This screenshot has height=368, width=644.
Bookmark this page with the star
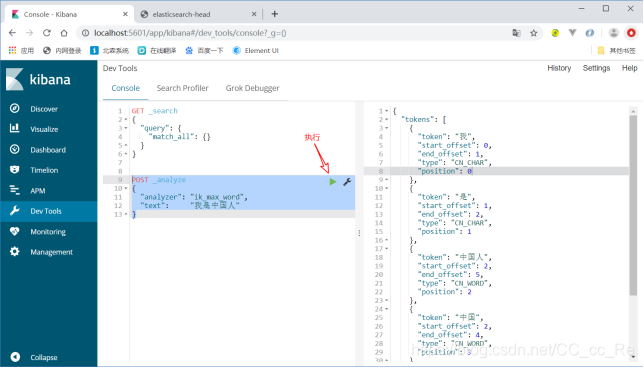point(534,33)
